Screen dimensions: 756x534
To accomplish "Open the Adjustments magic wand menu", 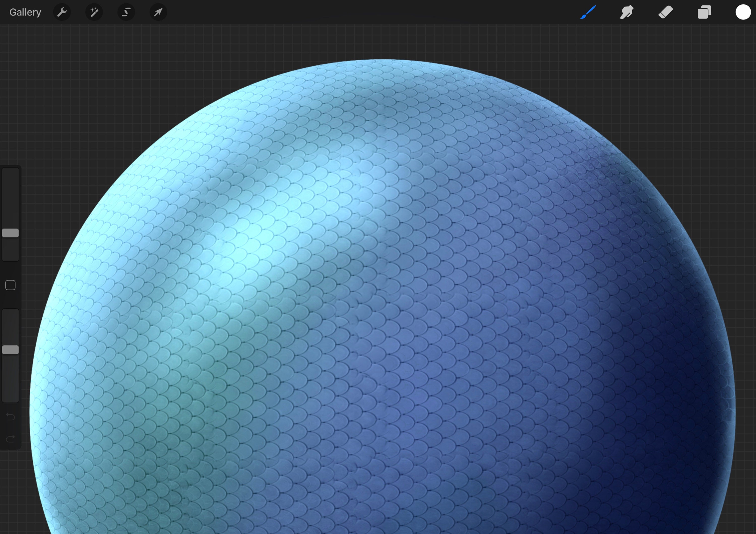I will point(94,12).
